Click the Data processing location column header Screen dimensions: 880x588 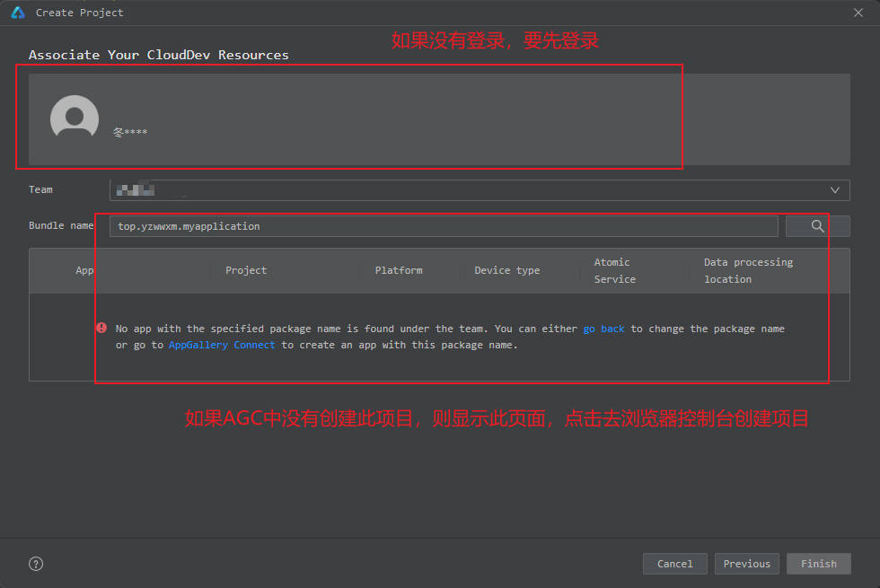click(x=748, y=270)
